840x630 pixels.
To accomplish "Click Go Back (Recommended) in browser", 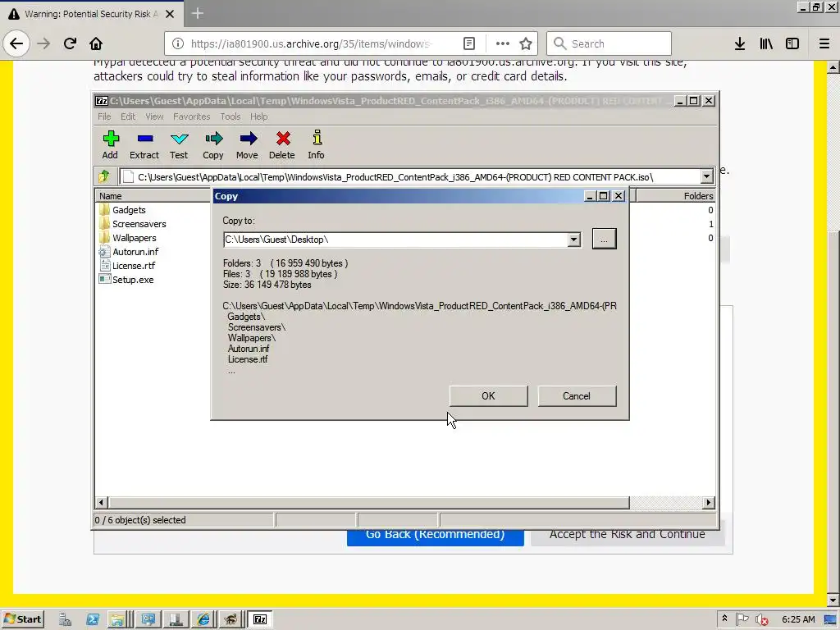I will click(435, 538).
